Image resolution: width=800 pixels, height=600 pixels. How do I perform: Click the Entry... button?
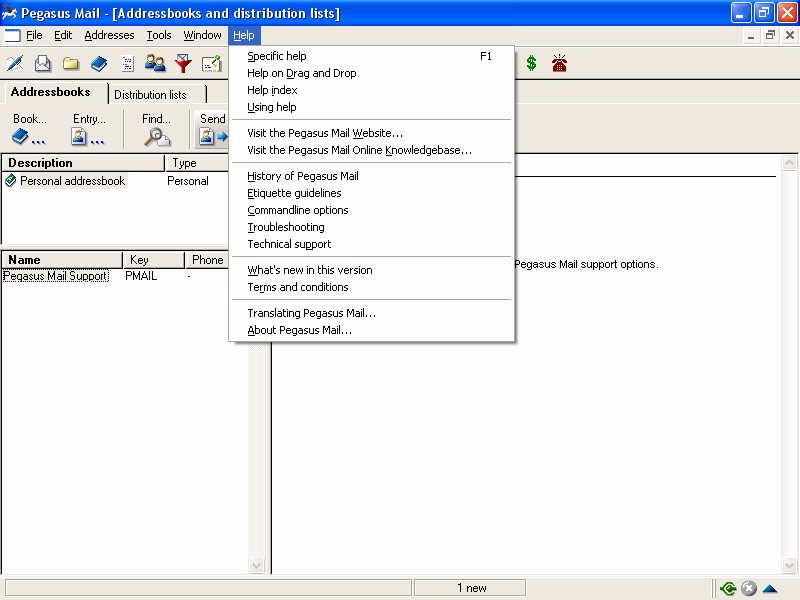click(89, 129)
